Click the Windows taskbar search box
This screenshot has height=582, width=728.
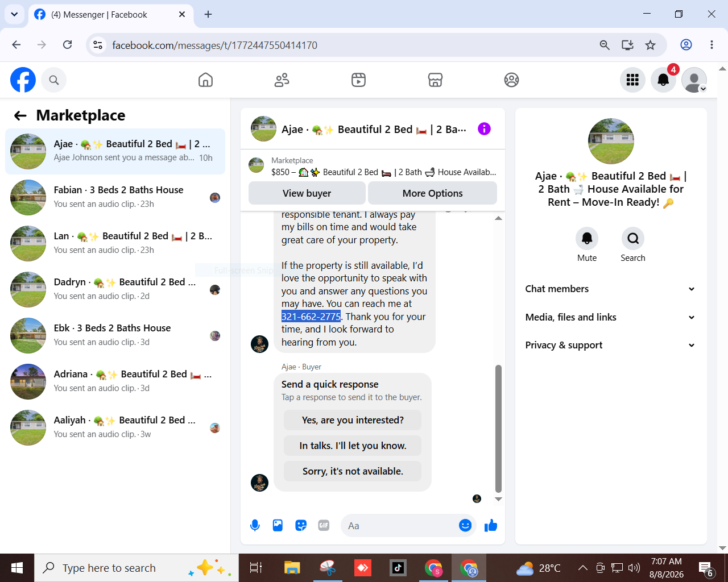point(136,568)
